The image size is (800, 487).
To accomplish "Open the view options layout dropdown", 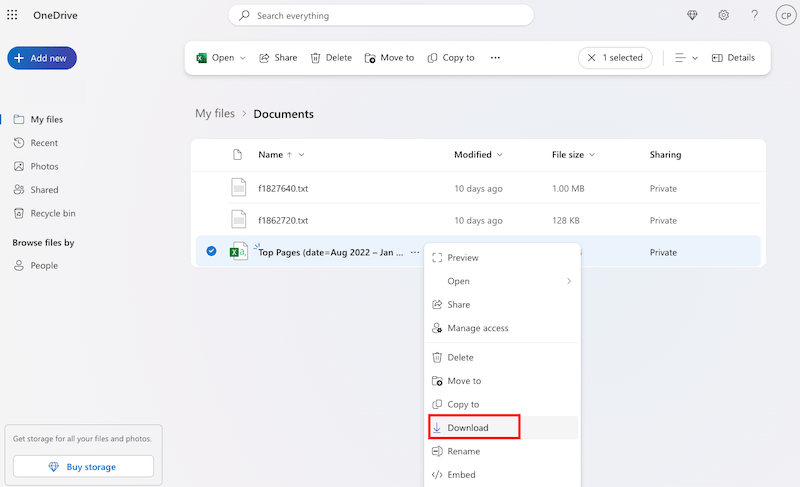I will (x=686, y=58).
